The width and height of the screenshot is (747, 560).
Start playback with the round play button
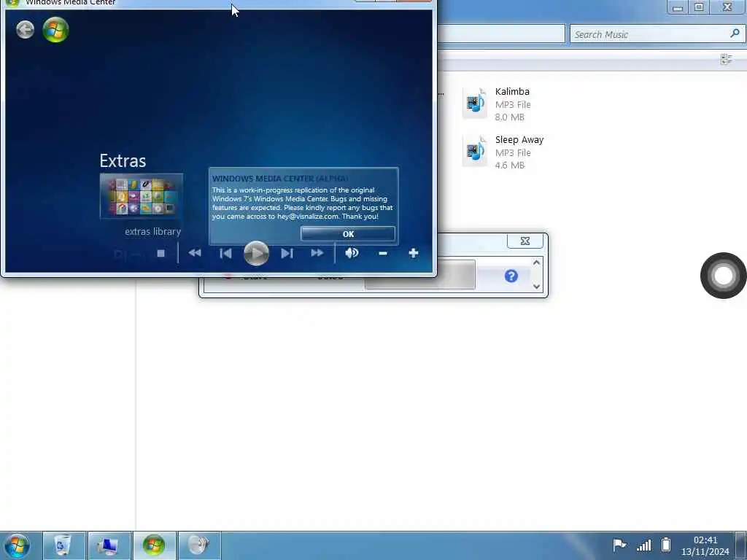tap(256, 253)
